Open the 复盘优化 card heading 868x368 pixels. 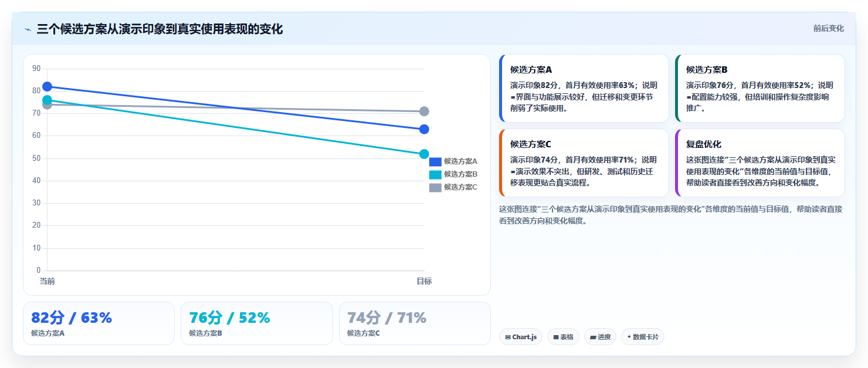704,144
